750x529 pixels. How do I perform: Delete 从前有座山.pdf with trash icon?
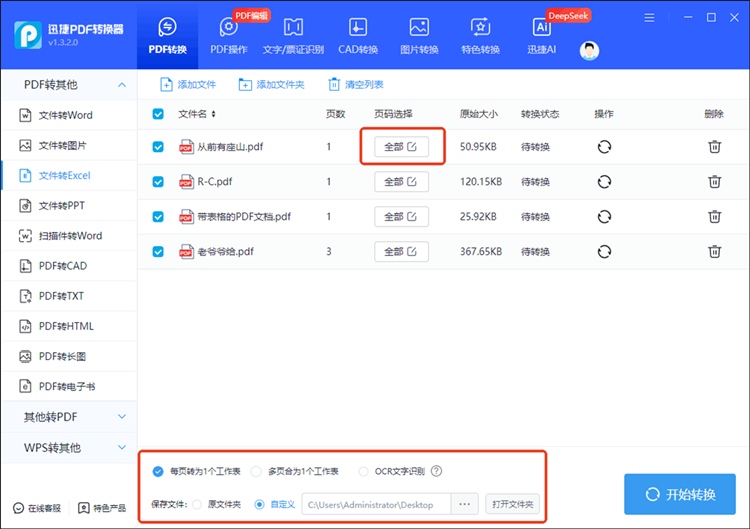tap(714, 147)
